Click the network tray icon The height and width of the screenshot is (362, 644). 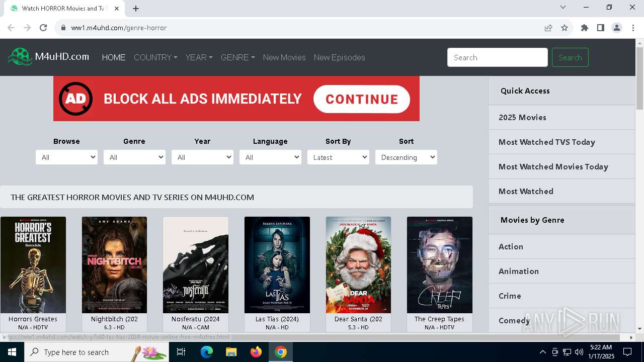[567, 352]
